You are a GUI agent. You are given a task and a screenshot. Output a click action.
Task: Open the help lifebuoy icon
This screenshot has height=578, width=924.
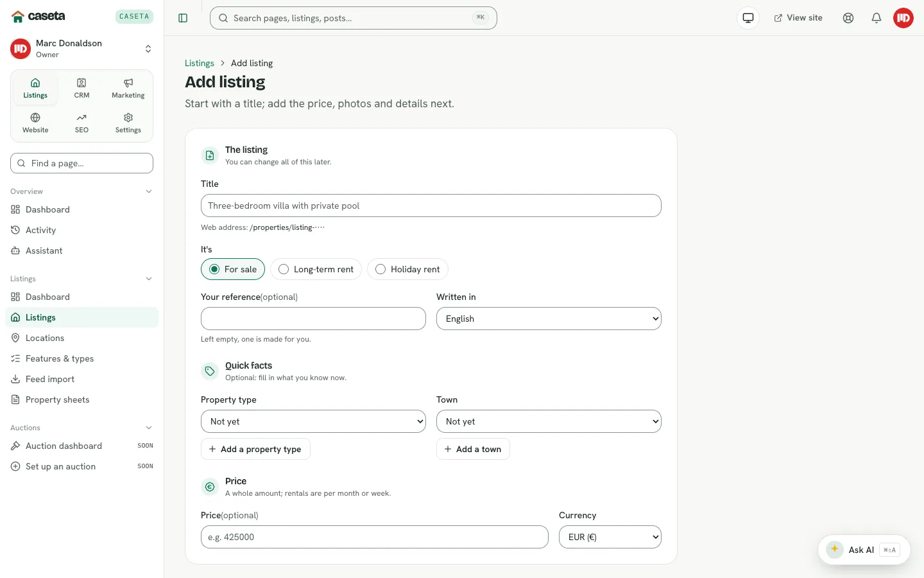tap(848, 18)
